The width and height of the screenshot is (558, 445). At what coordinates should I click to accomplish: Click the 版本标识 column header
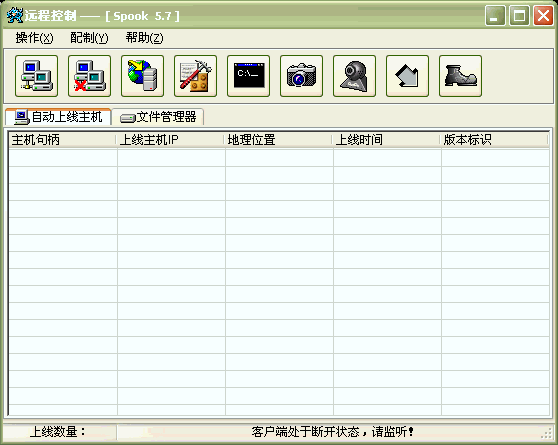(495, 140)
